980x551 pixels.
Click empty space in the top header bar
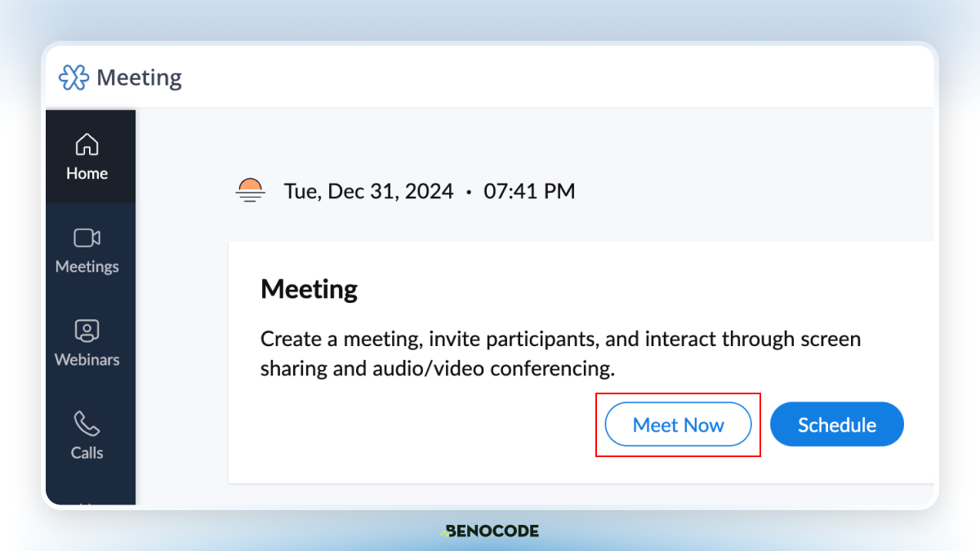coord(555,78)
